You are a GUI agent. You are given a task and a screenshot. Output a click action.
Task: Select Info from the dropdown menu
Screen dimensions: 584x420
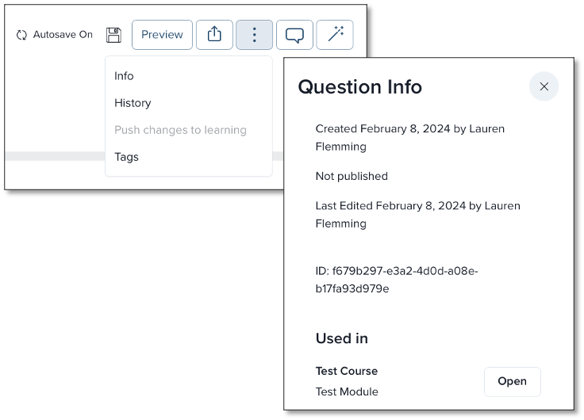point(124,76)
